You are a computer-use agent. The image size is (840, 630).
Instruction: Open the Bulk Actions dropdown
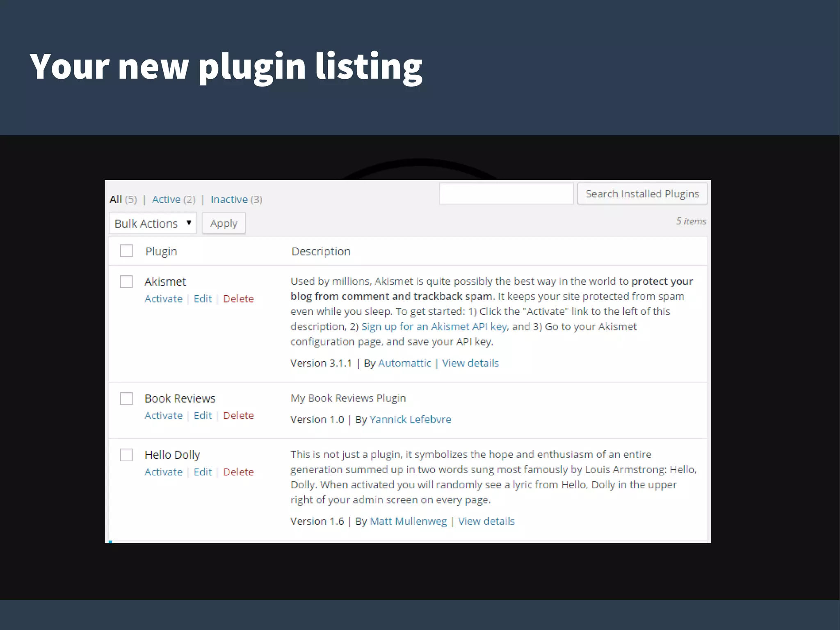[153, 223]
